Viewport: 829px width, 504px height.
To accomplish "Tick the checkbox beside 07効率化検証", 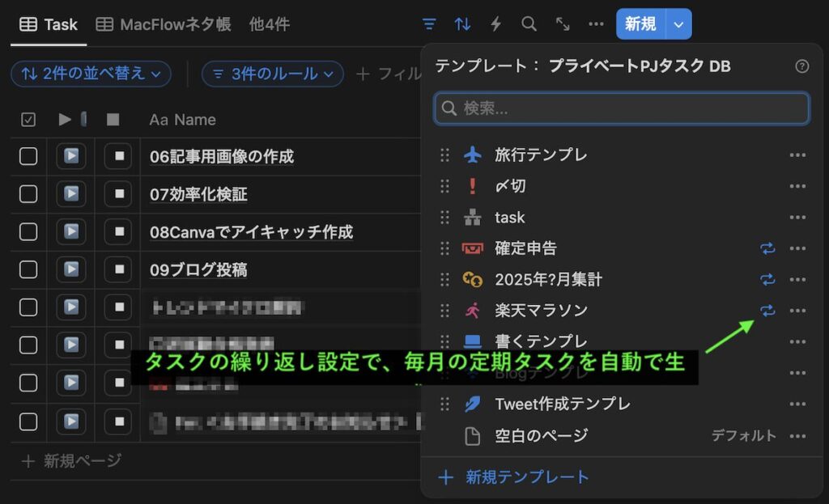I will pyautogui.click(x=28, y=194).
